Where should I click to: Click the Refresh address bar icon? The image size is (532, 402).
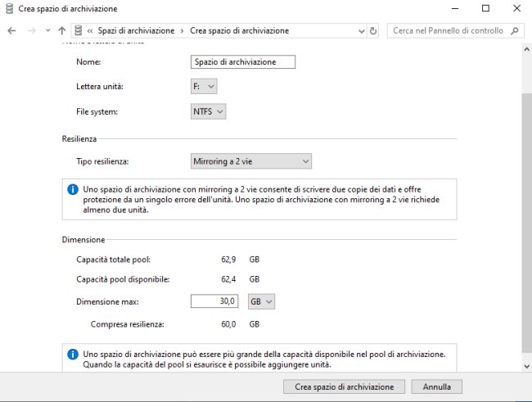pyautogui.click(x=373, y=30)
